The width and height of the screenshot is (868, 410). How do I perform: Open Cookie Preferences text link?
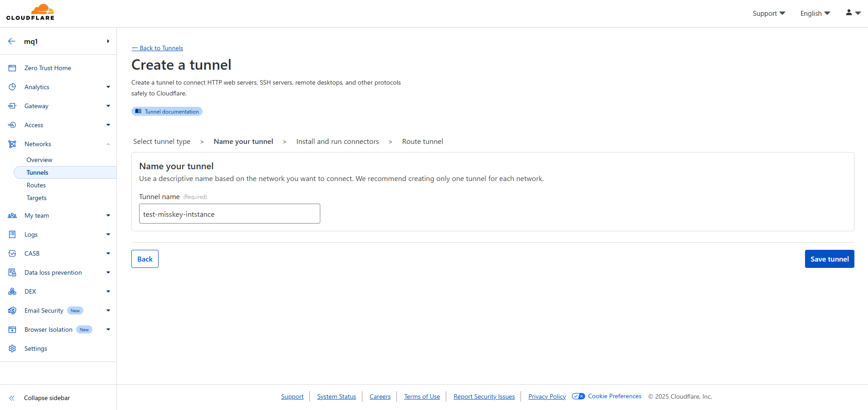615,396
